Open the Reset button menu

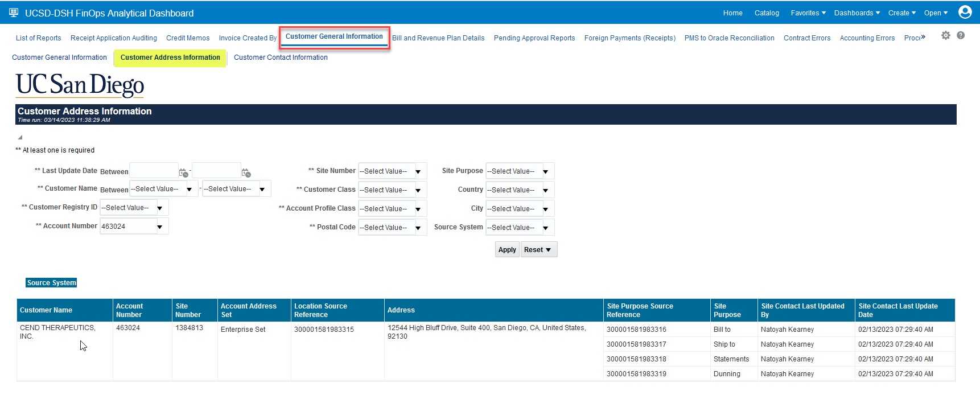[538, 250]
